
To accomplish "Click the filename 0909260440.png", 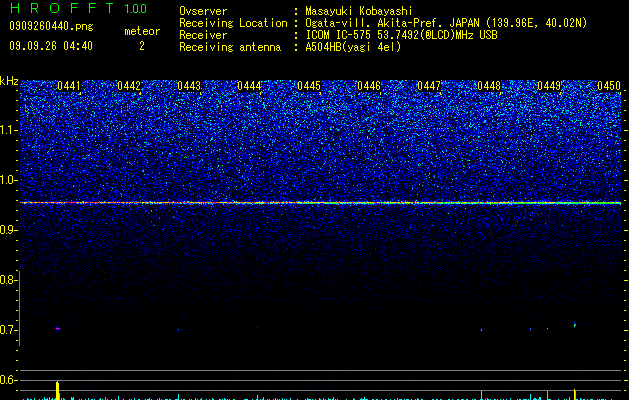I will (51, 26).
